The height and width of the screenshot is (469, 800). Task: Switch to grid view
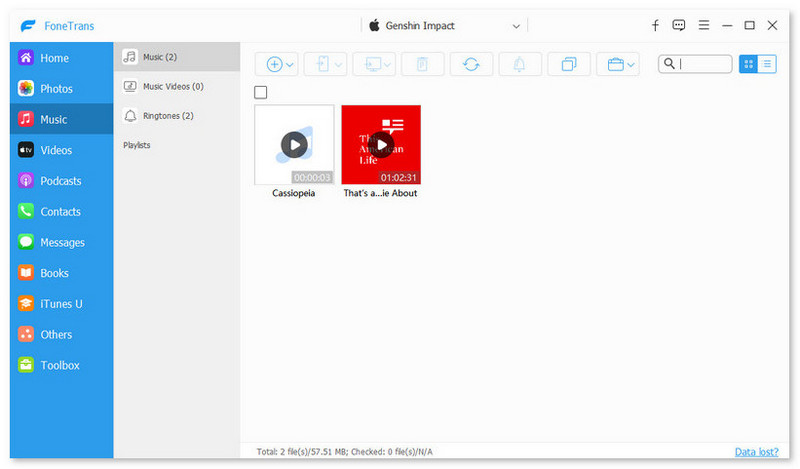point(748,64)
